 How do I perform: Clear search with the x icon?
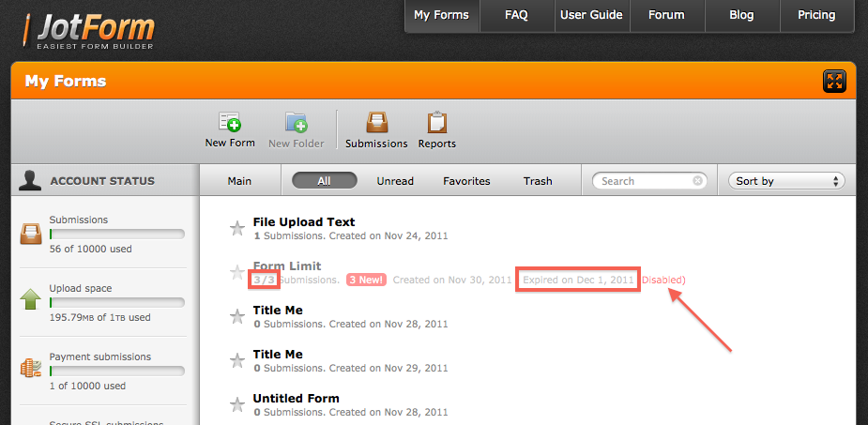(x=698, y=181)
